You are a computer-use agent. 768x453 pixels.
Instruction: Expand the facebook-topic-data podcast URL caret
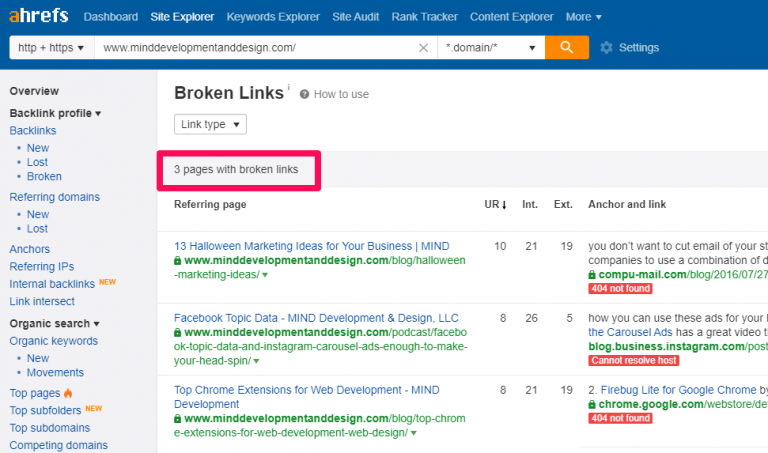click(256, 361)
